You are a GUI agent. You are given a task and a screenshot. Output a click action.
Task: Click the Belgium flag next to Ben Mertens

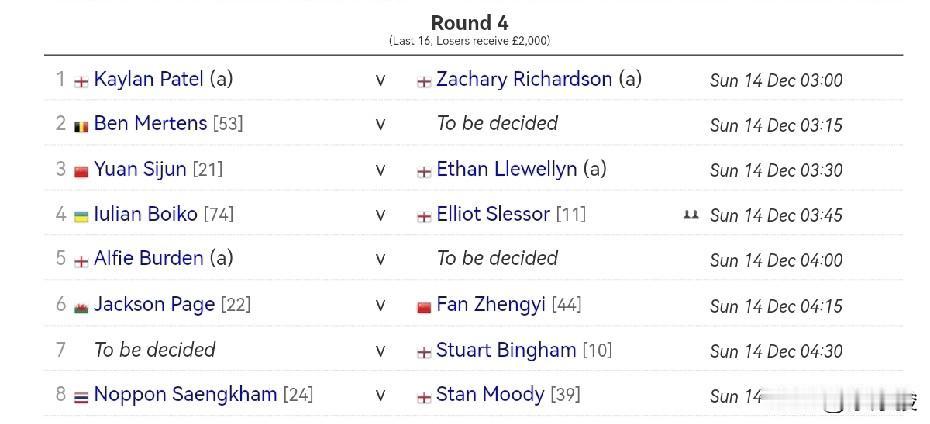tap(81, 125)
